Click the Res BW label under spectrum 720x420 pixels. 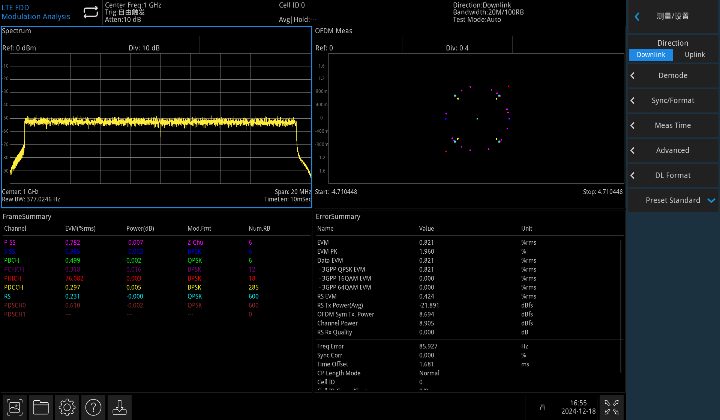(31, 199)
